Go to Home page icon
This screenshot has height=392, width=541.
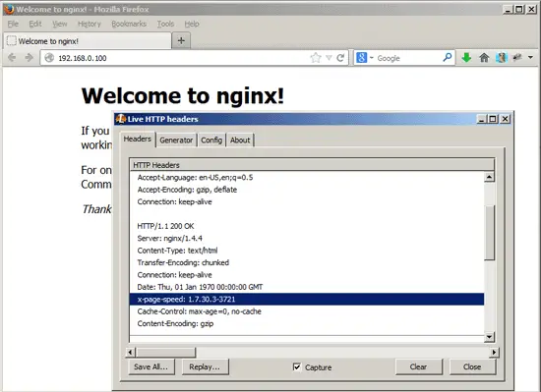click(x=484, y=58)
